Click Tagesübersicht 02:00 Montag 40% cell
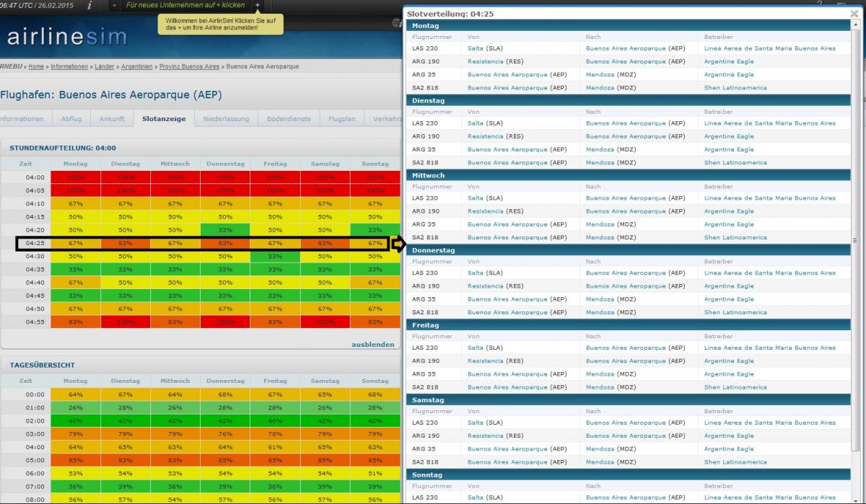 click(75, 420)
